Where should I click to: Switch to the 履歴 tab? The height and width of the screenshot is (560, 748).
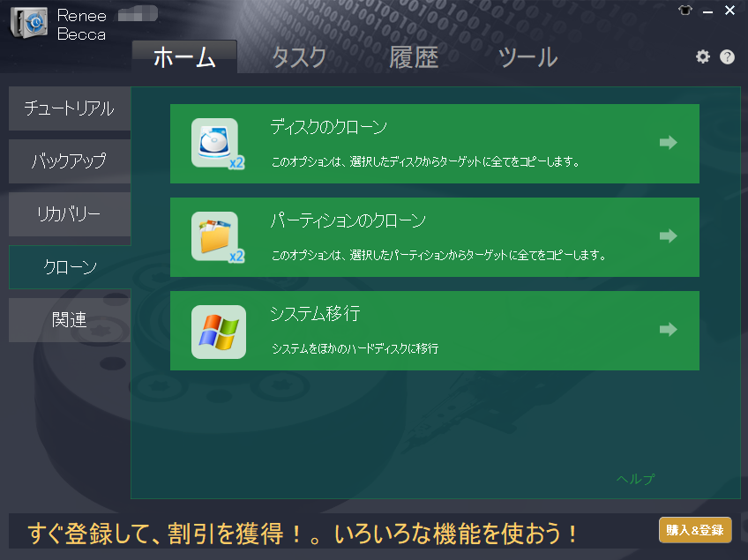(x=414, y=57)
